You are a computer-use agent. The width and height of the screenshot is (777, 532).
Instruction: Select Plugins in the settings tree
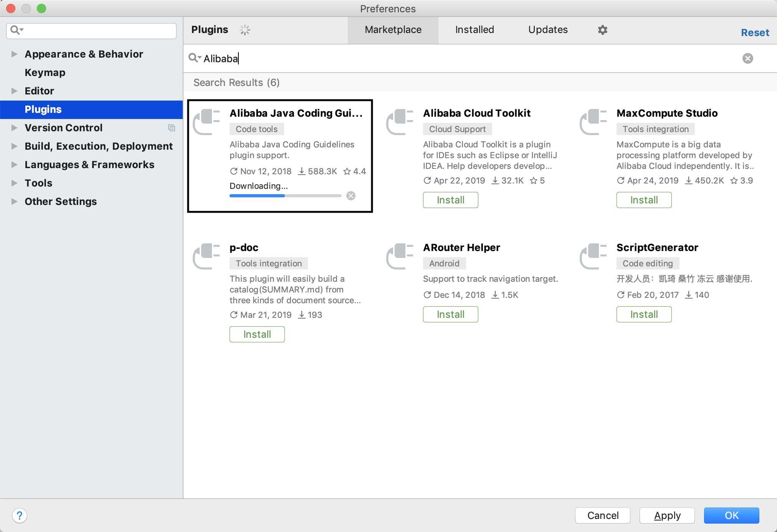click(91, 109)
